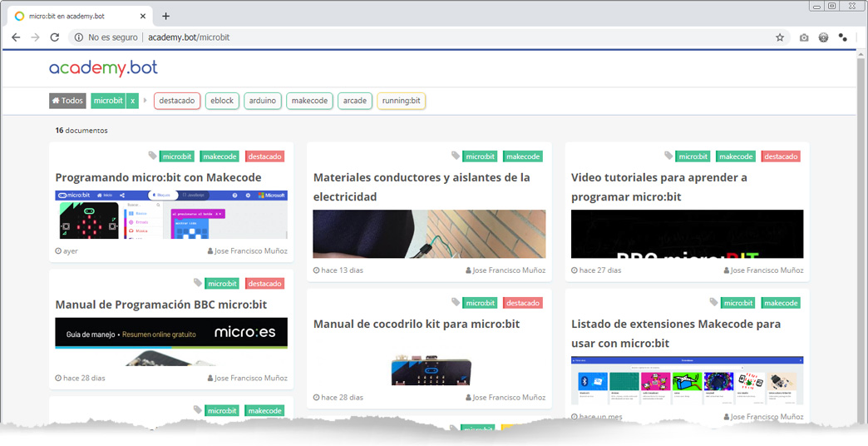Screen dimensions: 868x446
Task: Select the 'micro:bit en academy.bot' browser tab
Action: pos(81,16)
